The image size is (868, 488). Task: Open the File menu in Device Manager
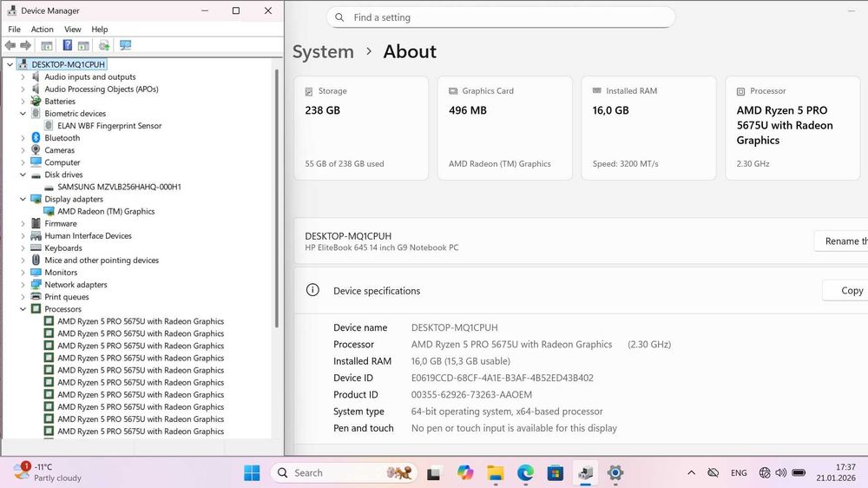[15, 30]
